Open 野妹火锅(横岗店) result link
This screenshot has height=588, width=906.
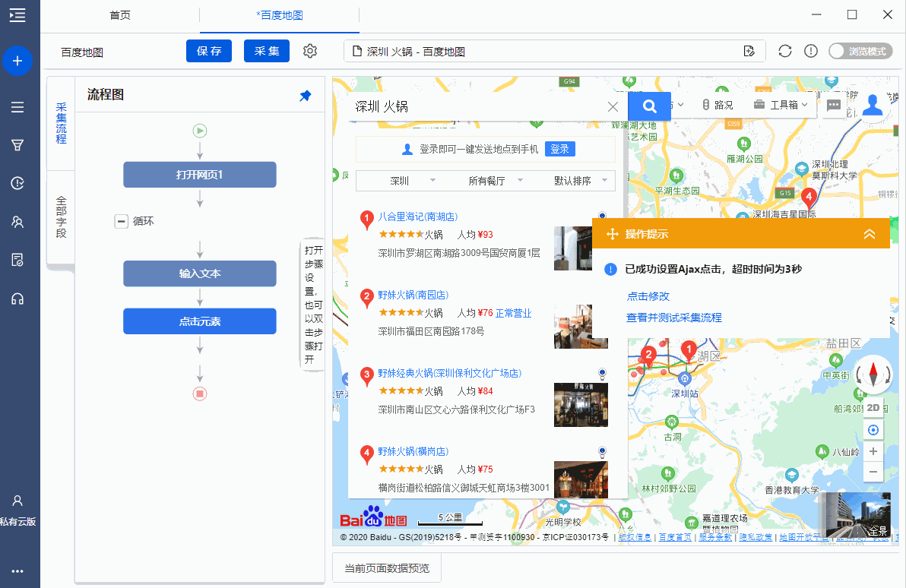pos(413,452)
